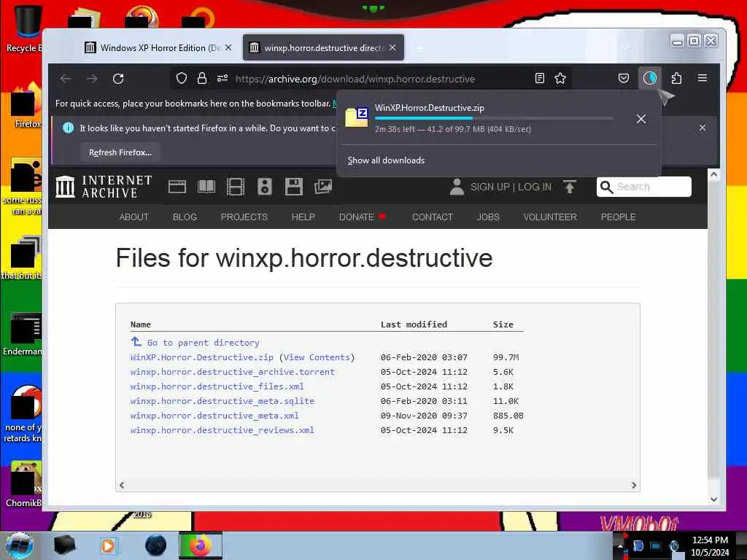Click the file listing left scroll arrow
The image size is (747, 560).
(122, 485)
